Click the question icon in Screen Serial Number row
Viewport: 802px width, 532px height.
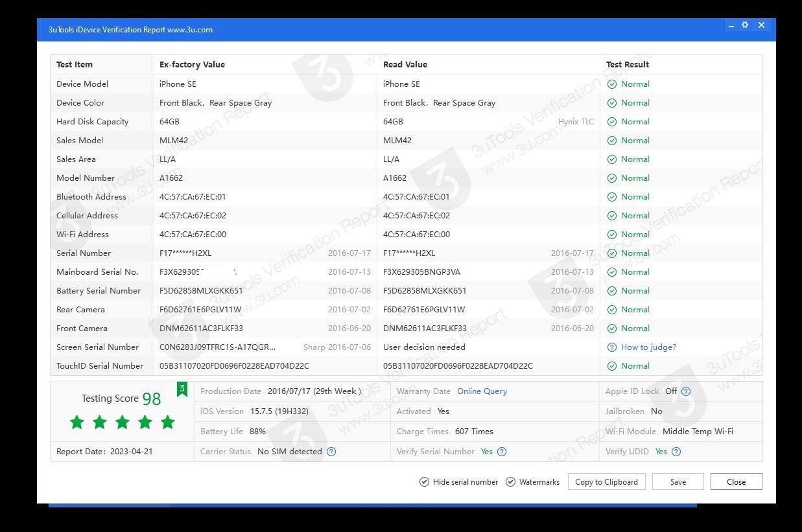point(611,347)
